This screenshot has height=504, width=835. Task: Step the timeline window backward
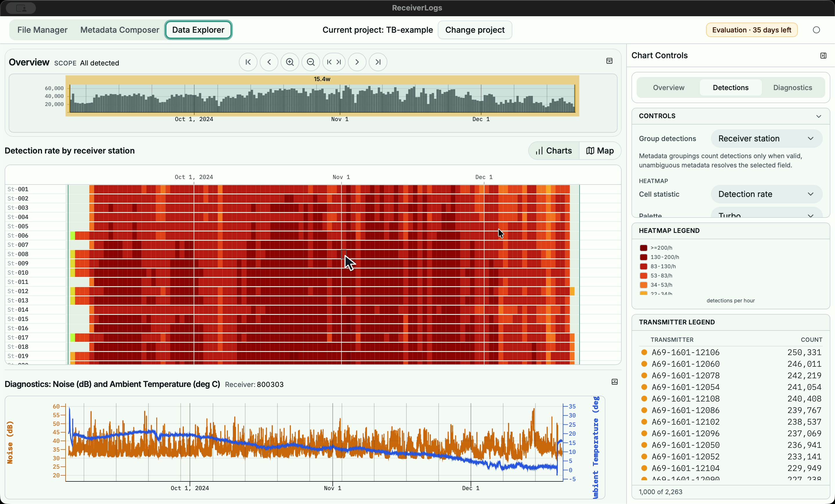click(x=269, y=62)
